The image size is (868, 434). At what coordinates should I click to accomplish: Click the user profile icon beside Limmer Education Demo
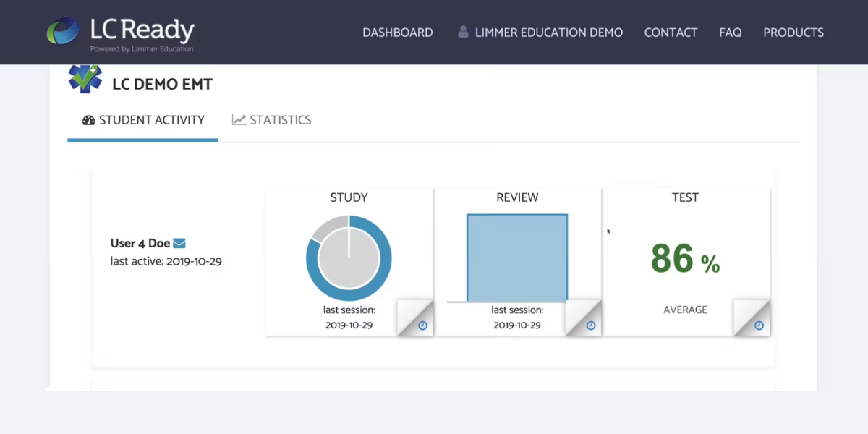click(x=462, y=32)
